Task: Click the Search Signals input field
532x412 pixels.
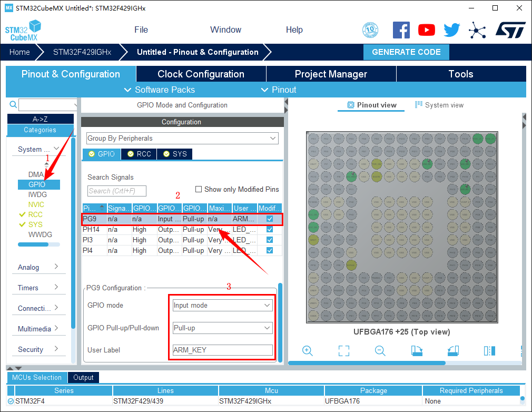Action: click(117, 191)
